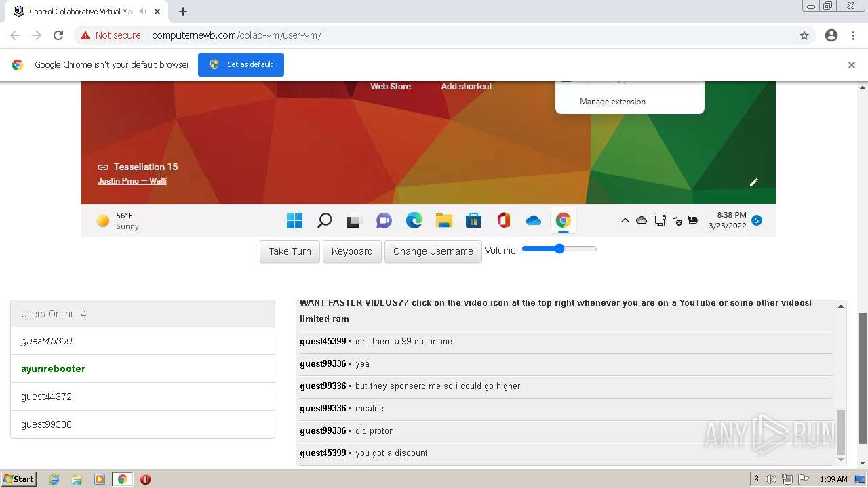Viewport: 868px width, 488px height.
Task: Mute the tab via speaker icon
Action: point(142,12)
